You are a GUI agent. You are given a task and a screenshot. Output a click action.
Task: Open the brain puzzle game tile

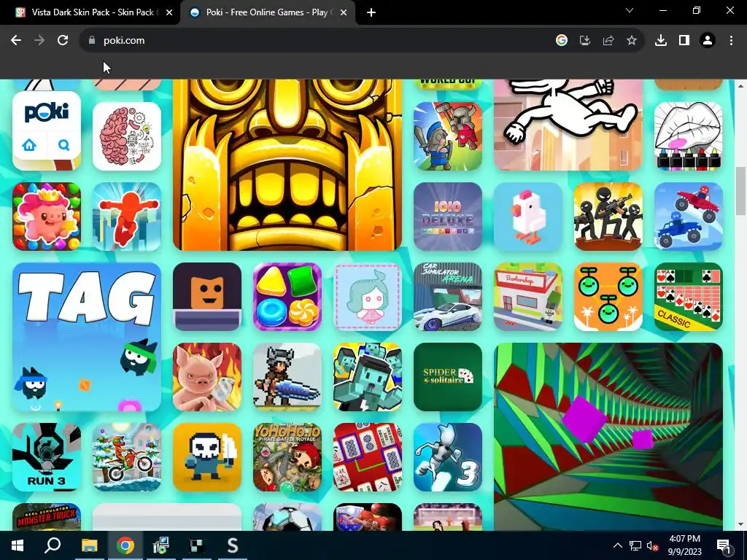click(x=127, y=136)
